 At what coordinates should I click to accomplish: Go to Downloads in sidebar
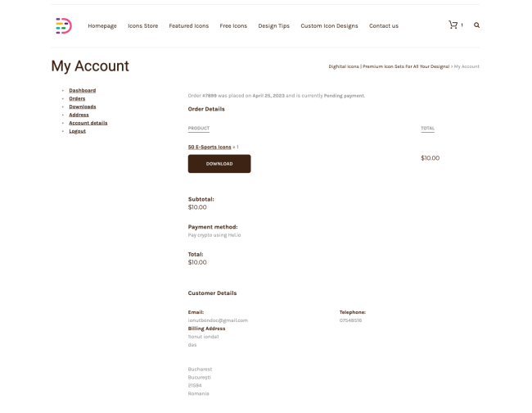click(x=82, y=107)
